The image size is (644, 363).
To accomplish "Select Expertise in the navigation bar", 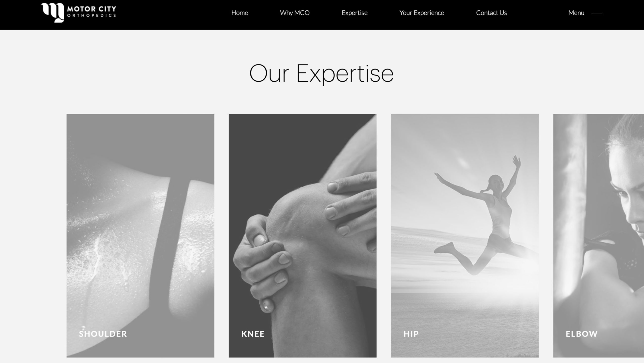I will pyautogui.click(x=354, y=13).
